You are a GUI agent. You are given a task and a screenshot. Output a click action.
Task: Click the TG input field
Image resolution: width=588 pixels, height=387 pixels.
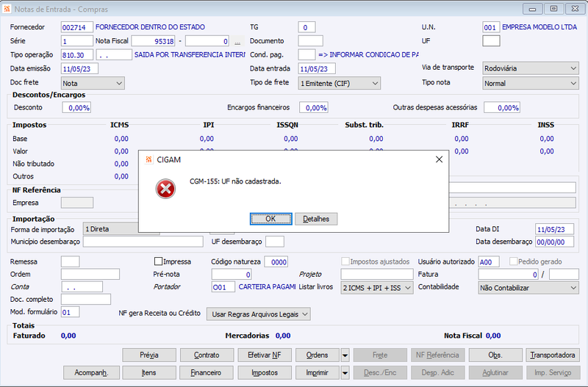(306, 27)
